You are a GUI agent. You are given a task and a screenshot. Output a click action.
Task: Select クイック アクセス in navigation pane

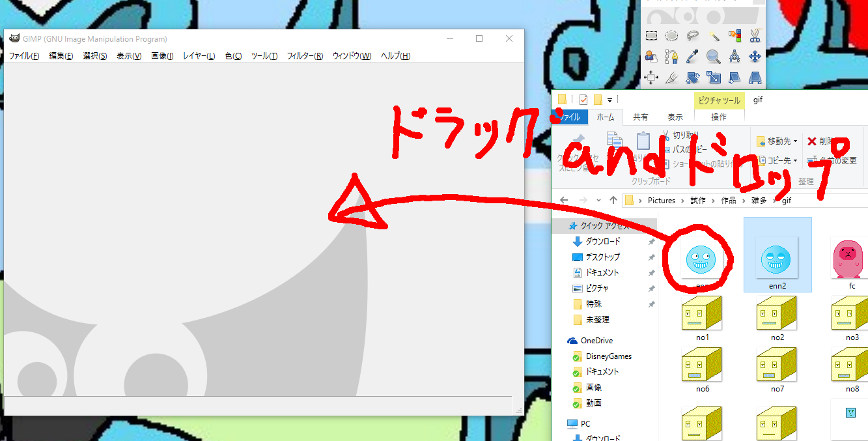pyautogui.click(x=605, y=226)
